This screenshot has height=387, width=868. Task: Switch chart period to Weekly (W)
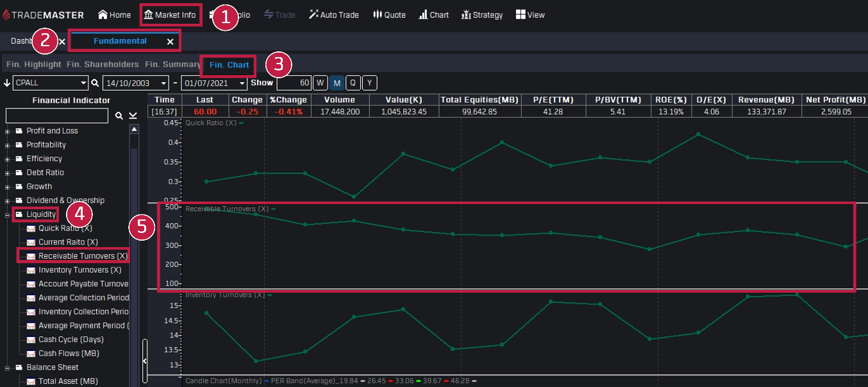(x=320, y=83)
